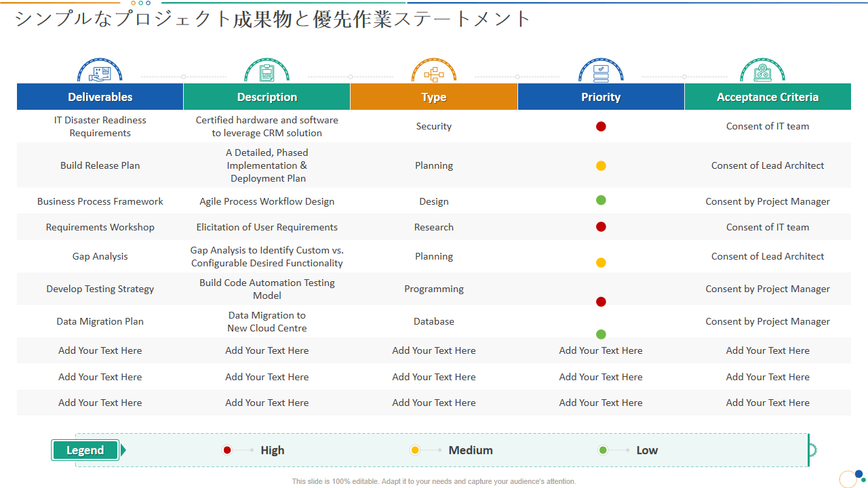Select the 'Programming' type cell

click(434, 289)
